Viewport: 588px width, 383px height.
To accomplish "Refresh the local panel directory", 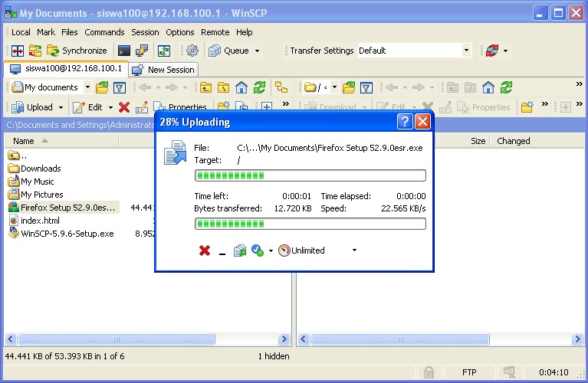I will tap(260, 87).
